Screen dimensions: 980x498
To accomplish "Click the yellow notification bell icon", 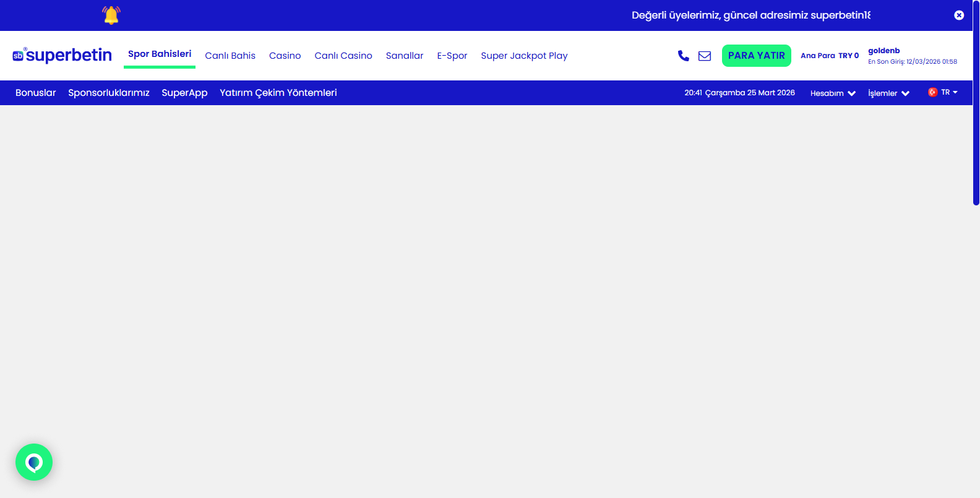I will coord(111,15).
